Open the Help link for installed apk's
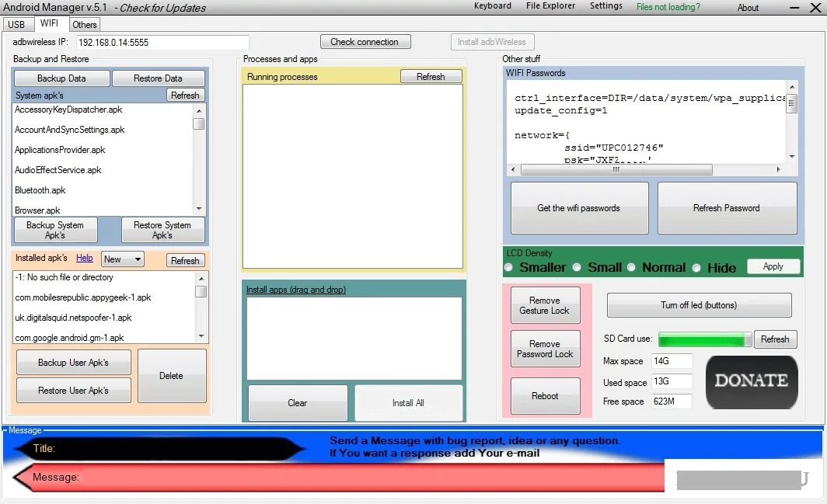This screenshot has width=827, height=504. [85, 258]
